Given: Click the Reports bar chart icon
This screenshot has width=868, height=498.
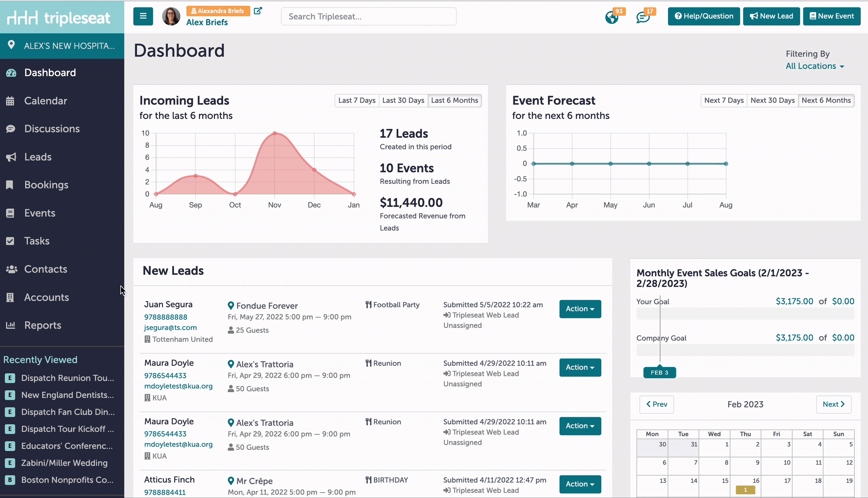Looking at the screenshot, I should 11,325.
